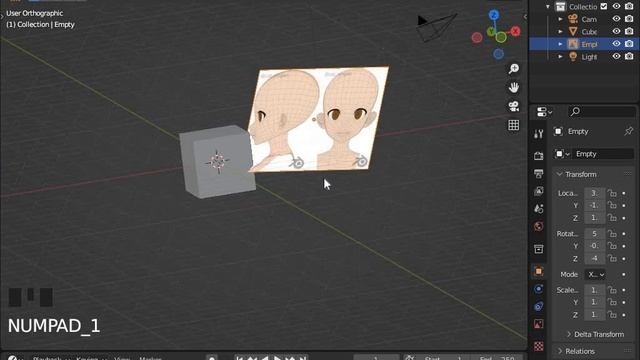
Task: Open the Scene properties tab
Action: pos(538,209)
